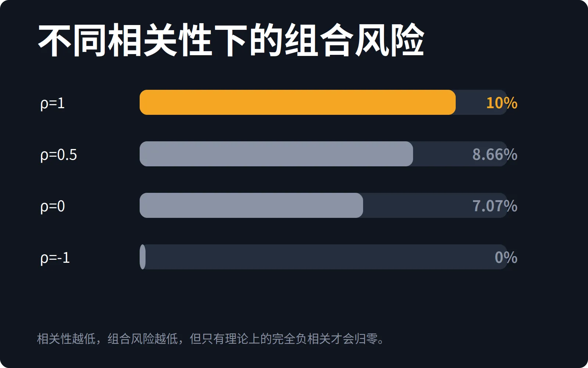Click the gray ρ=0.5 bar fill
The height and width of the screenshot is (368, 588).
tap(276, 154)
